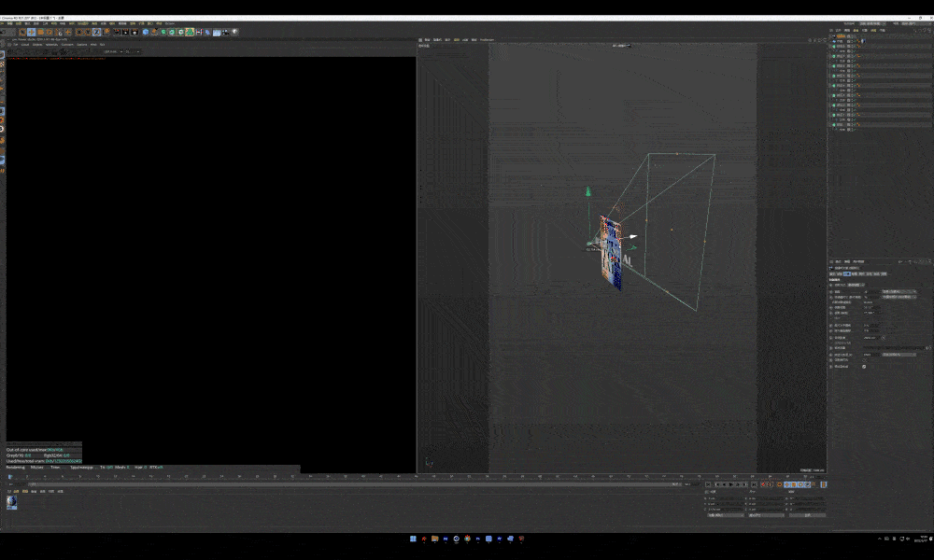The height and width of the screenshot is (560, 934).
Task: Open Options menu in Live Viewer
Action: [81, 45]
